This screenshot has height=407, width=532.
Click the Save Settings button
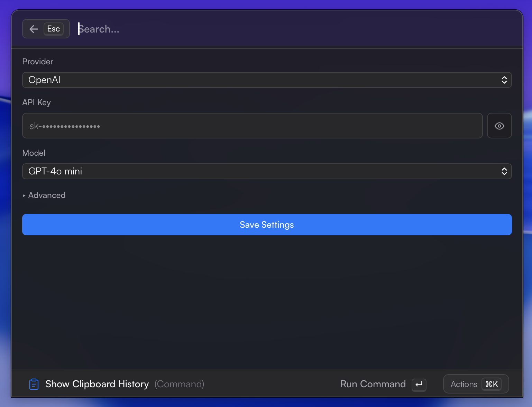(267, 225)
